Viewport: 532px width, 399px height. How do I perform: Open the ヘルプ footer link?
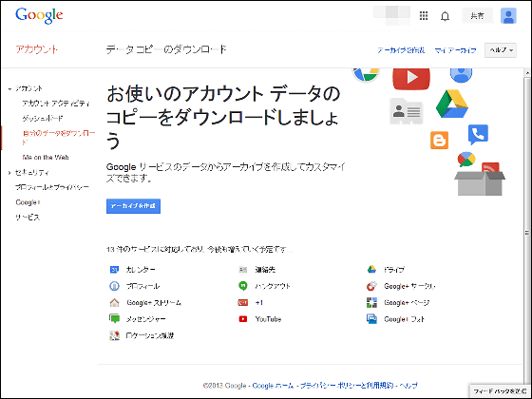point(408,386)
